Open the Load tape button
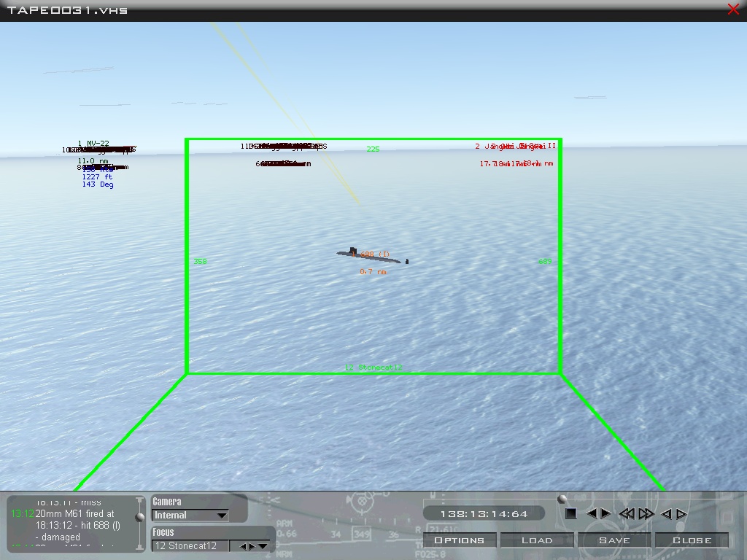The width and height of the screenshot is (747, 560). point(537,540)
